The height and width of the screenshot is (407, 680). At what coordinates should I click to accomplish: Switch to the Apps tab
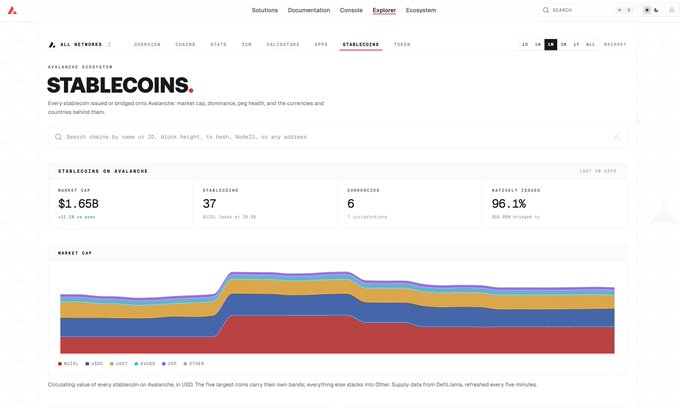pyautogui.click(x=321, y=44)
